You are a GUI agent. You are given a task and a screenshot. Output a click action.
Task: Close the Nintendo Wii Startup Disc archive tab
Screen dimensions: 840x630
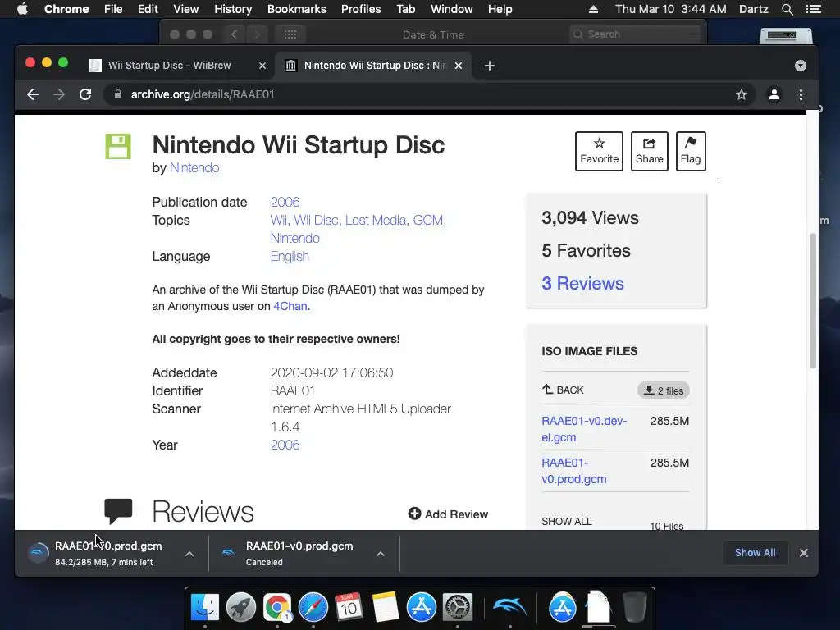click(x=459, y=66)
